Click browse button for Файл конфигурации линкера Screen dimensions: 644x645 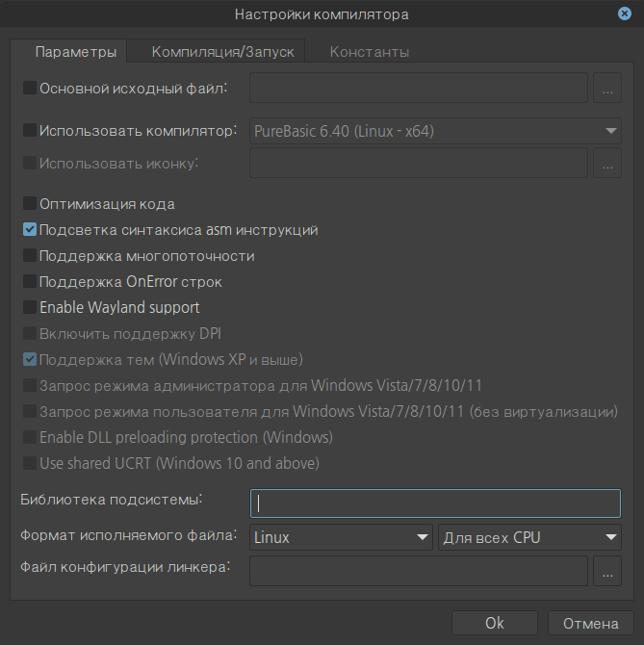(x=606, y=572)
